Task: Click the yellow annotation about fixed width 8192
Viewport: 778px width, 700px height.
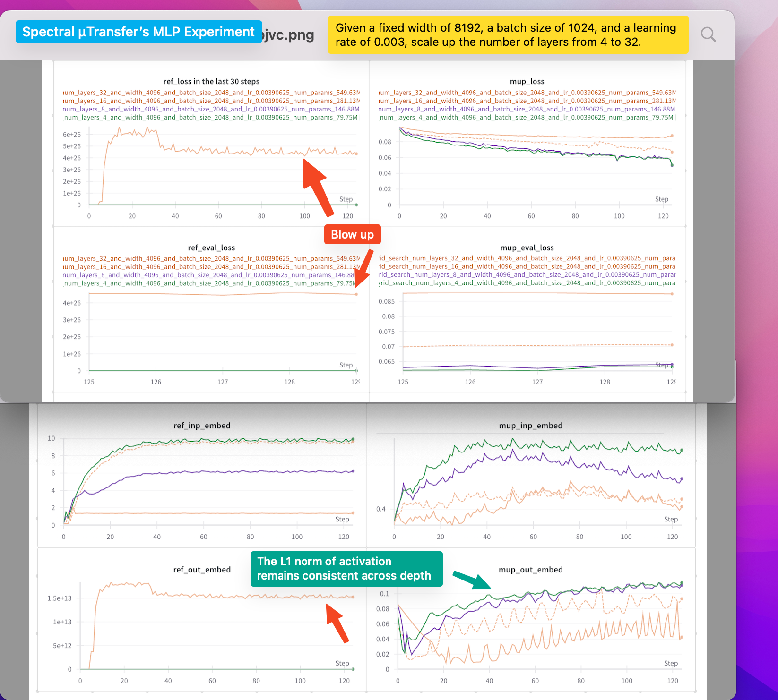Action: pyautogui.click(x=508, y=34)
